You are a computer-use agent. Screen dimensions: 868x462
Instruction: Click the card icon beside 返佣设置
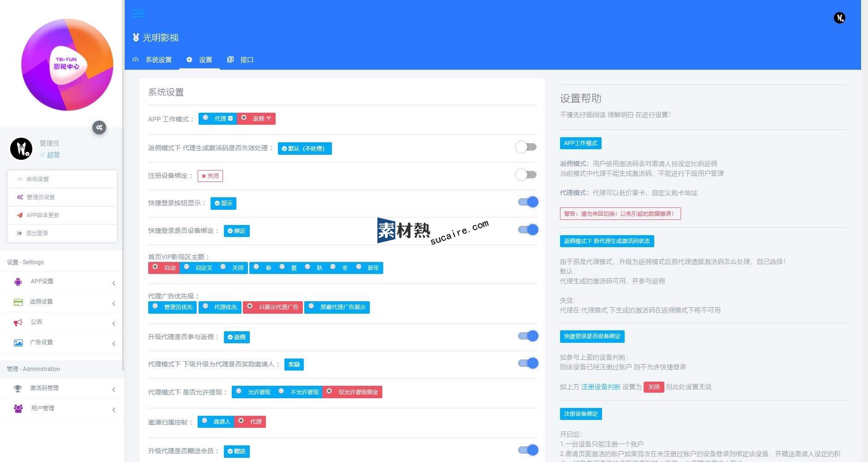tap(18, 302)
